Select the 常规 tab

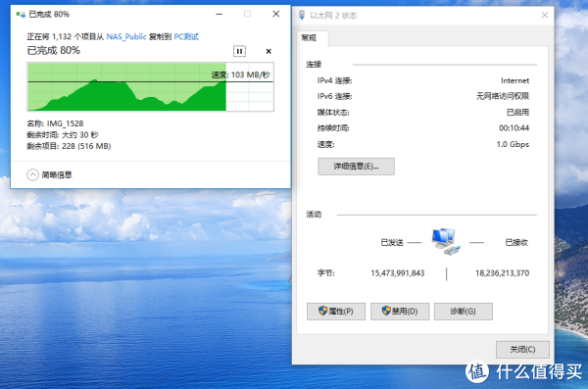tap(310, 38)
